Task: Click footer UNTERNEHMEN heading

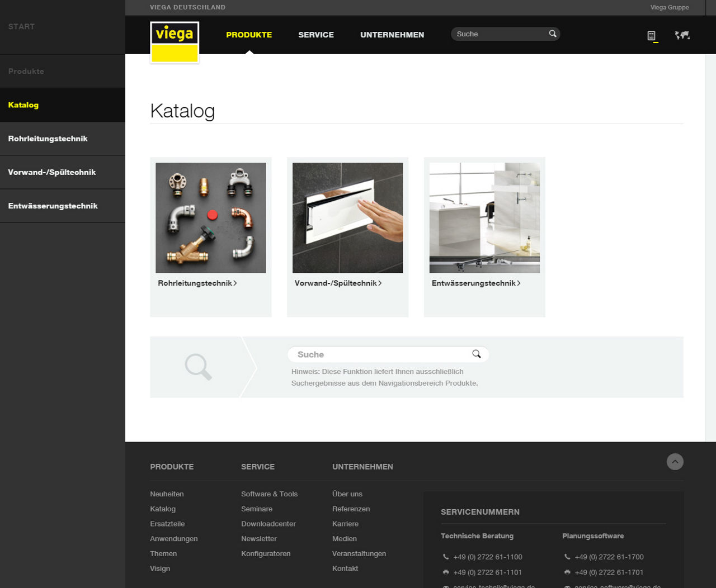Action: pyautogui.click(x=362, y=467)
